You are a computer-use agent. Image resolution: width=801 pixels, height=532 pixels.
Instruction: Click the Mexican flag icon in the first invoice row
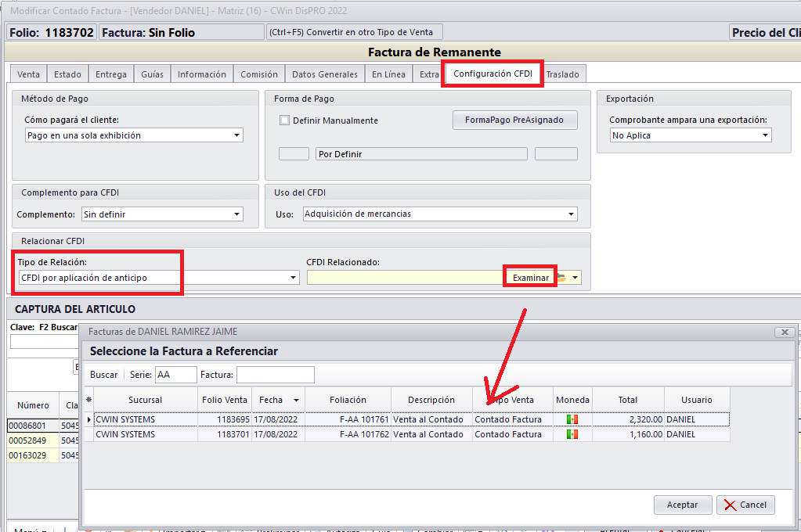572,419
